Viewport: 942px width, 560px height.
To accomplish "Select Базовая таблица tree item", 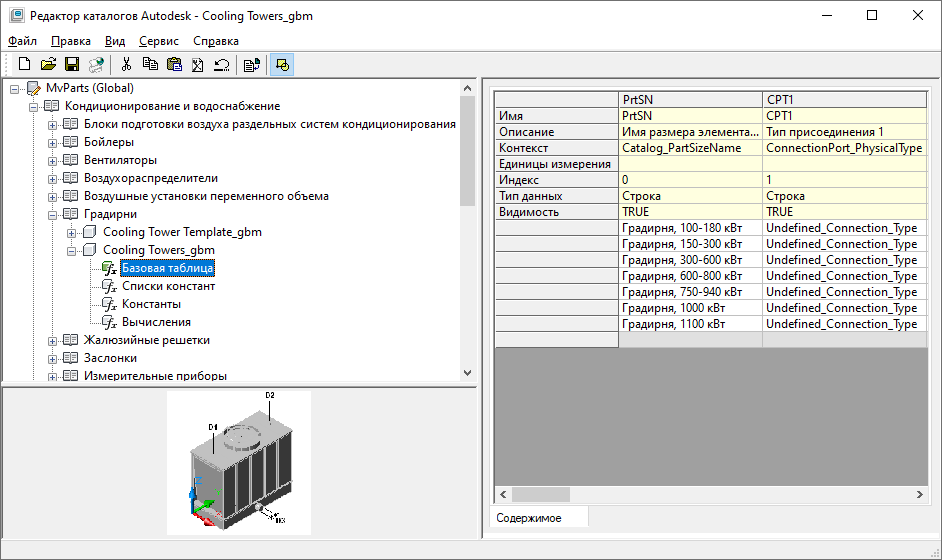I will [x=168, y=268].
